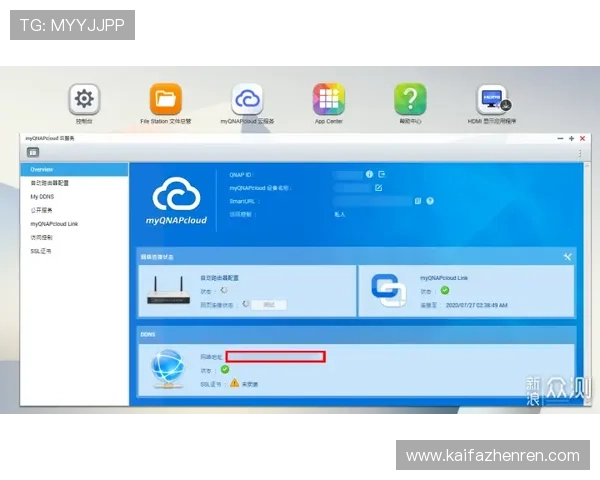Click the toolbar icon below the window title

tap(33, 152)
